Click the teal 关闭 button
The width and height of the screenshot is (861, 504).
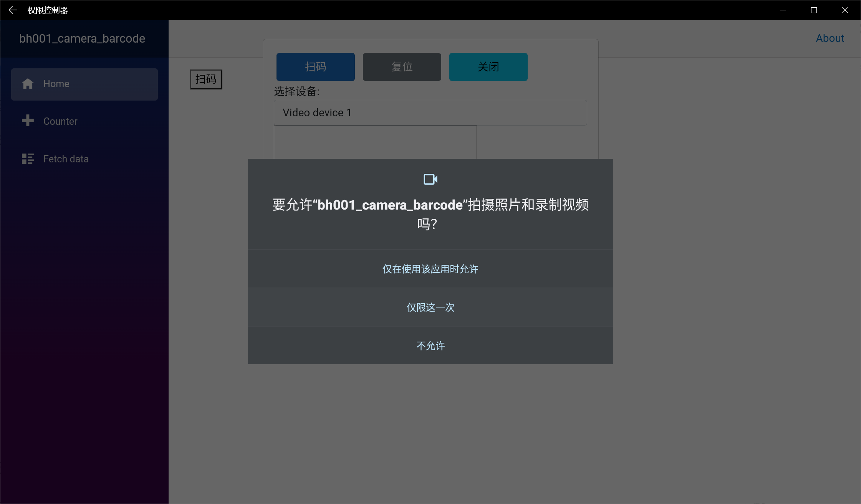[x=488, y=67]
